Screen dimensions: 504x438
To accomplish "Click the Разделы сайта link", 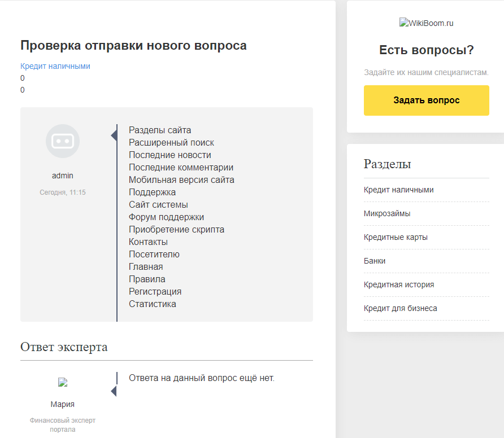I will coord(160,130).
